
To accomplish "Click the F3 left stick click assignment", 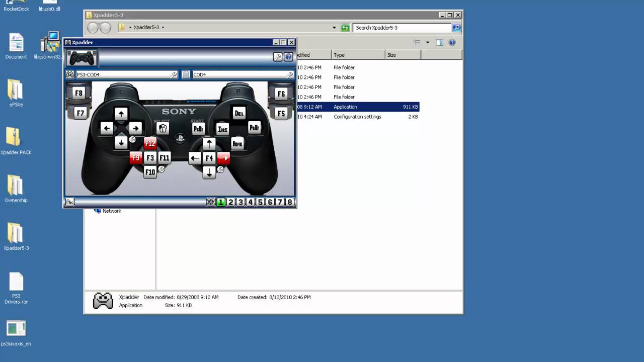I will coord(150,158).
